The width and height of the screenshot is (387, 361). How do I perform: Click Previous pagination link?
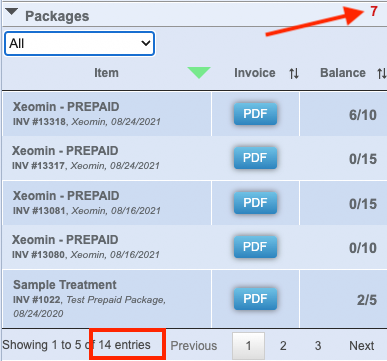click(x=194, y=346)
